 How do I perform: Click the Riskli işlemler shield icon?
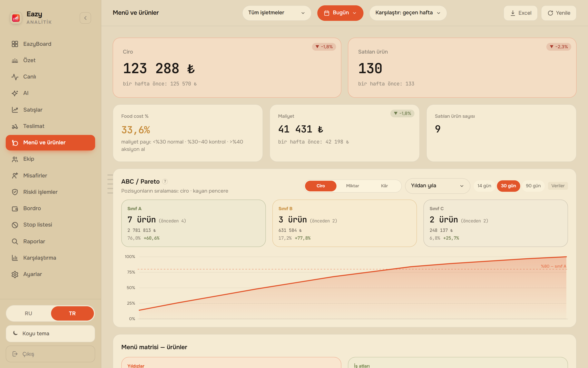click(15, 192)
